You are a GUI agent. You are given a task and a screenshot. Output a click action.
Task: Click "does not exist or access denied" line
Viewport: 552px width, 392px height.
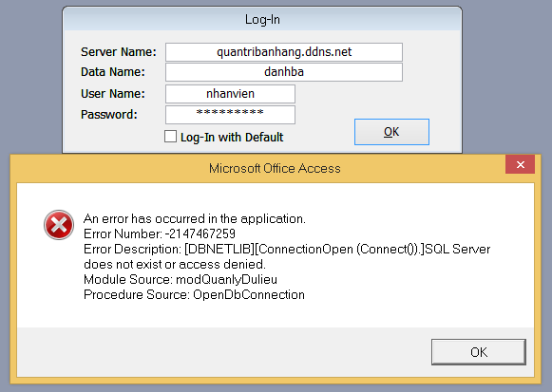pyautogui.click(x=175, y=265)
